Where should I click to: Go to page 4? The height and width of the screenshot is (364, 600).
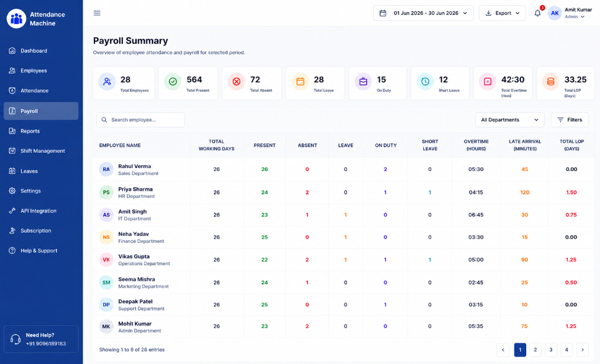pyautogui.click(x=567, y=349)
